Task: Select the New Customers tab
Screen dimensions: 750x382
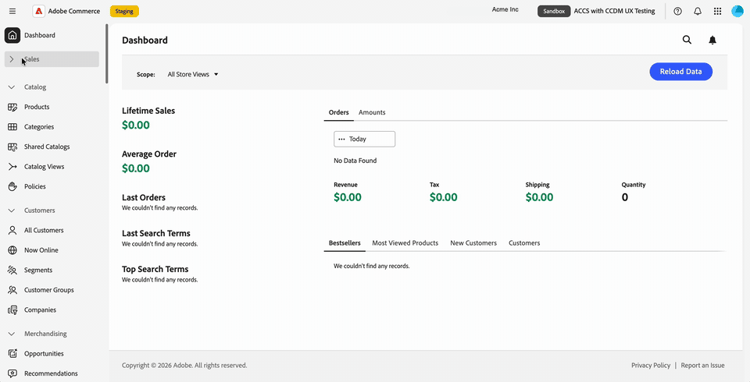Action: [x=474, y=243]
